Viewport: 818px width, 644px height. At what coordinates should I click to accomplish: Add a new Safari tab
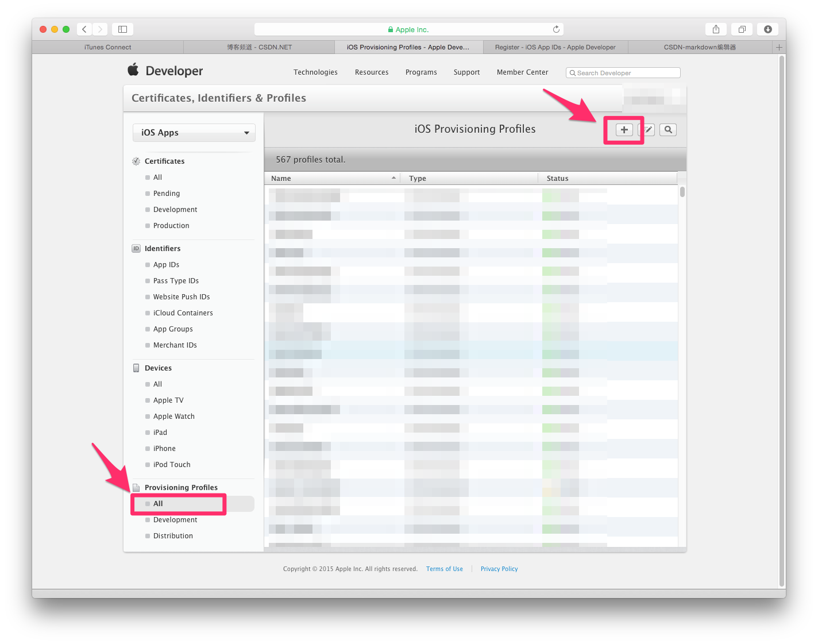(779, 47)
